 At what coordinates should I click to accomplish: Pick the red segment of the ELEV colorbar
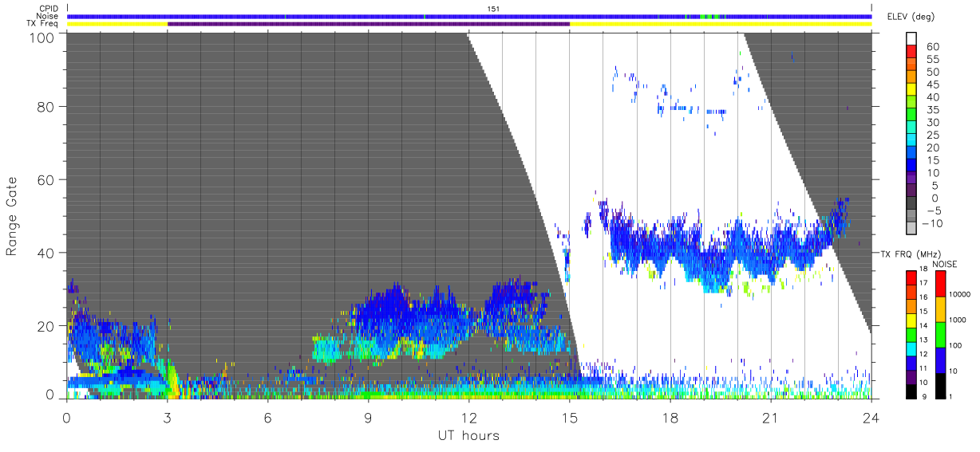click(912, 53)
